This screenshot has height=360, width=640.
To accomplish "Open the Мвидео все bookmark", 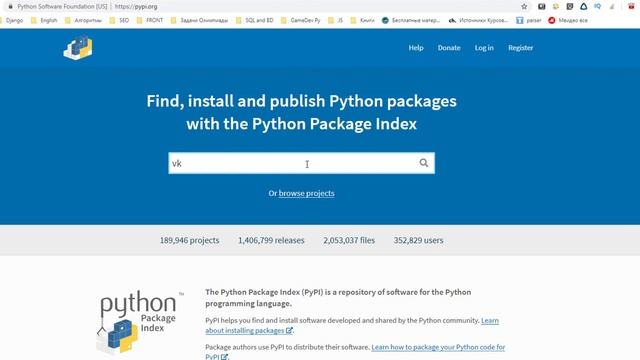I will 568,20.
